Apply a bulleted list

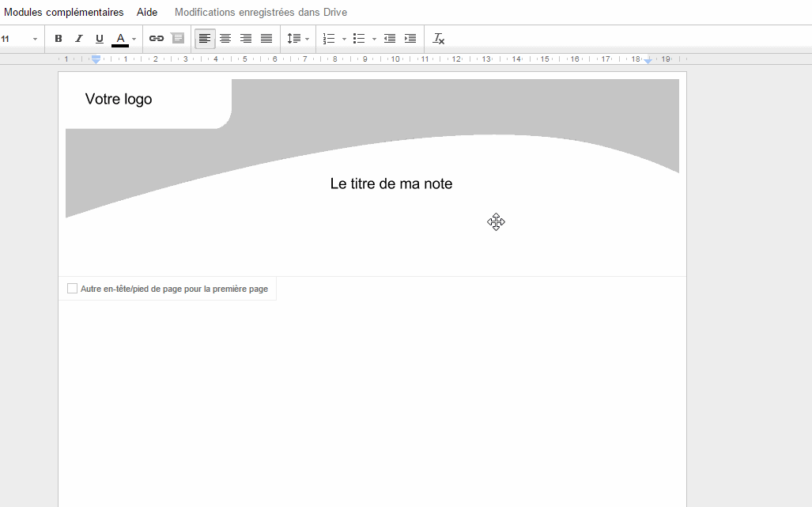tap(357, 38)
